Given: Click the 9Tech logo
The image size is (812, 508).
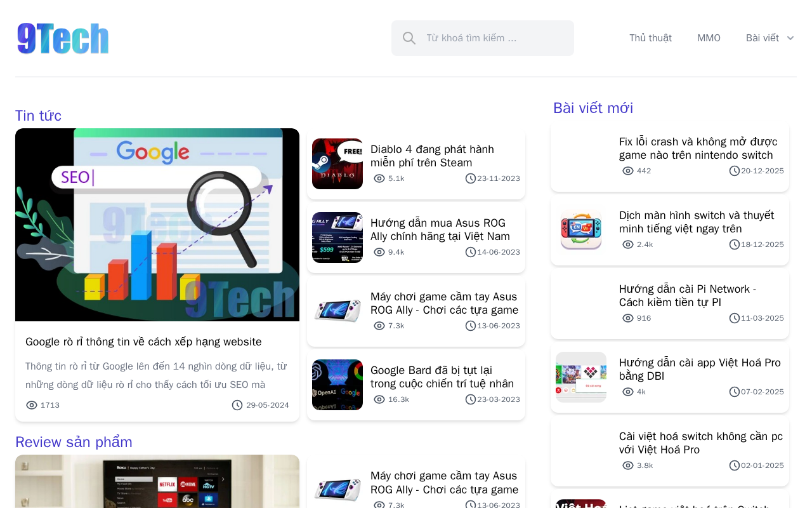Looking at the screenshot, I should click(x=63, y=38).
